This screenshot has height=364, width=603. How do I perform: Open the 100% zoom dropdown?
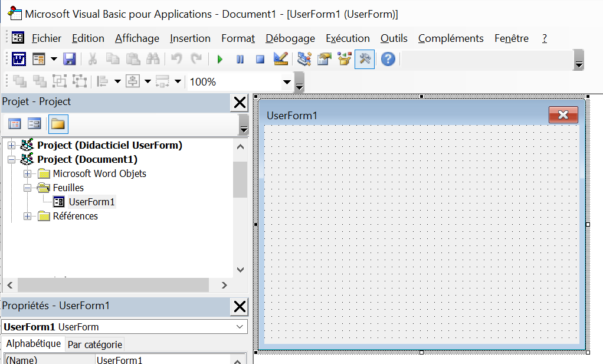tap(287, 82)
